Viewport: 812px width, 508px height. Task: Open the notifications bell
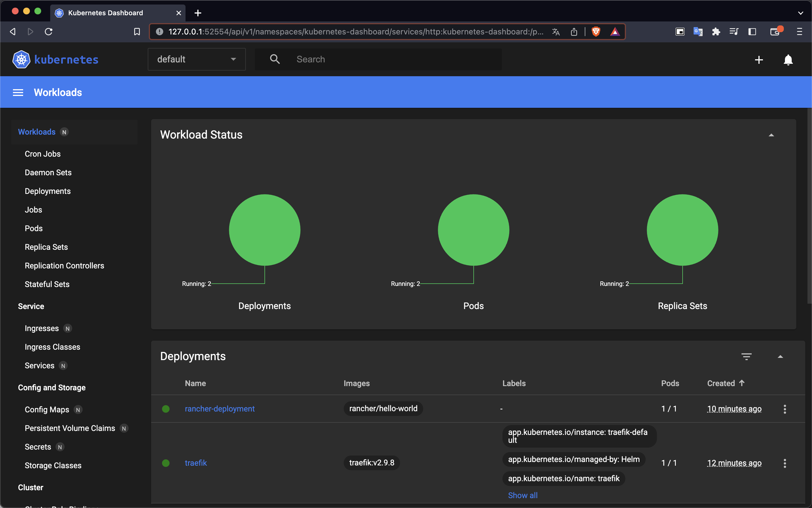[788, 60]
